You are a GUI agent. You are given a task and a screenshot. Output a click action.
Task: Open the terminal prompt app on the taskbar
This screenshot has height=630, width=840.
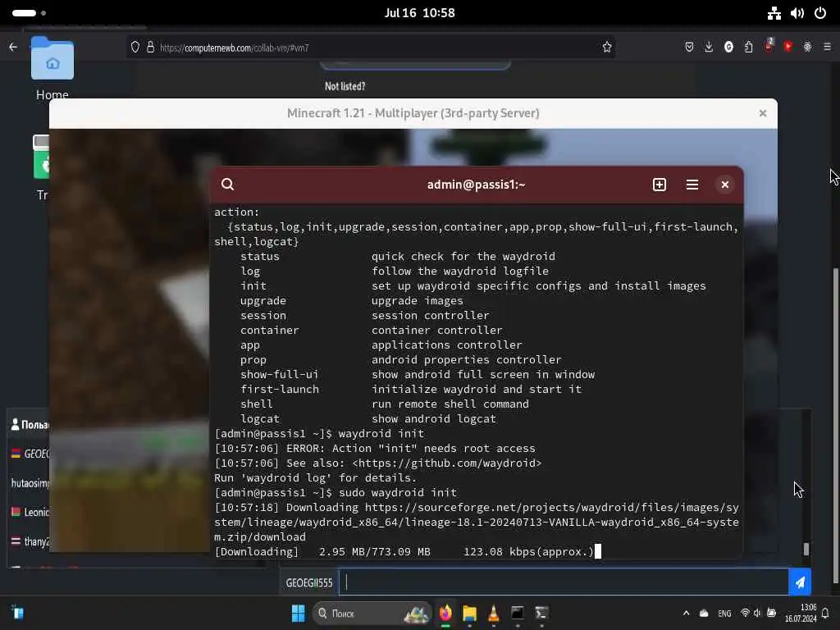tap(541, 613)
